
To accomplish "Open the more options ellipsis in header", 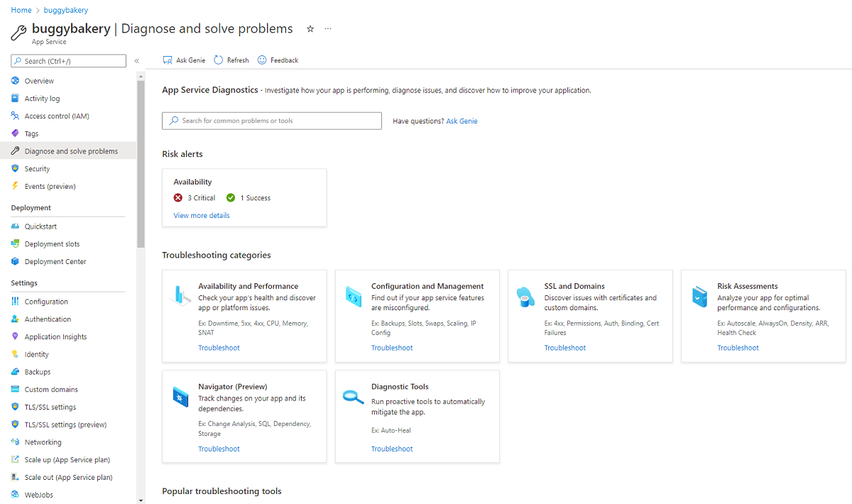I will pyautogui.click(x=328, y=29).
